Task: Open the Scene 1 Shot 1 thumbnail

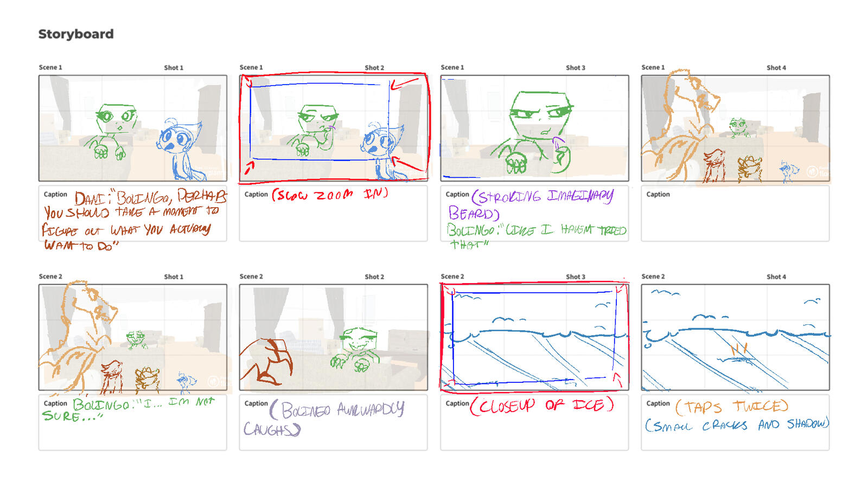Action: [x=133, y=128]
